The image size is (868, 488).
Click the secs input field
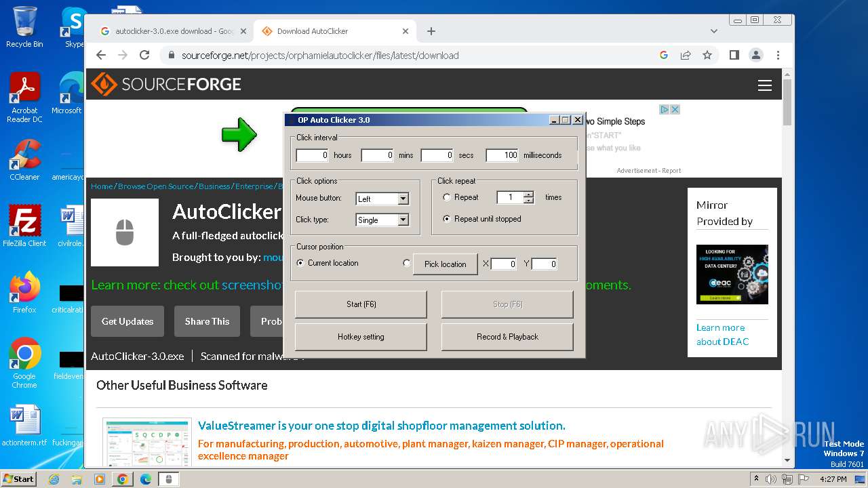pyautogui.click(x=437, y=155)
